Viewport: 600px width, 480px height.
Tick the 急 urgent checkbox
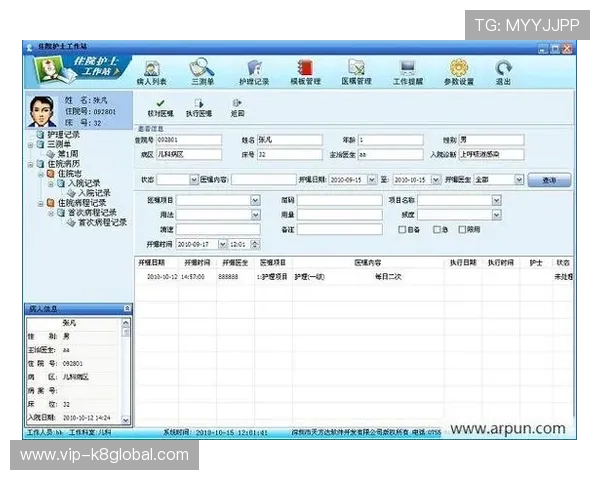tap(436, 229)
